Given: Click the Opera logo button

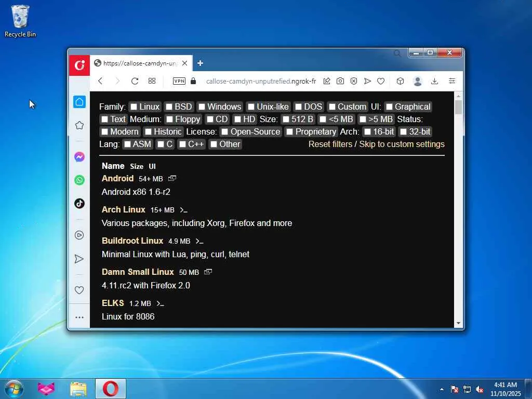Looking at the screenshot, I should pyautogui.click(x=79, y=65).
